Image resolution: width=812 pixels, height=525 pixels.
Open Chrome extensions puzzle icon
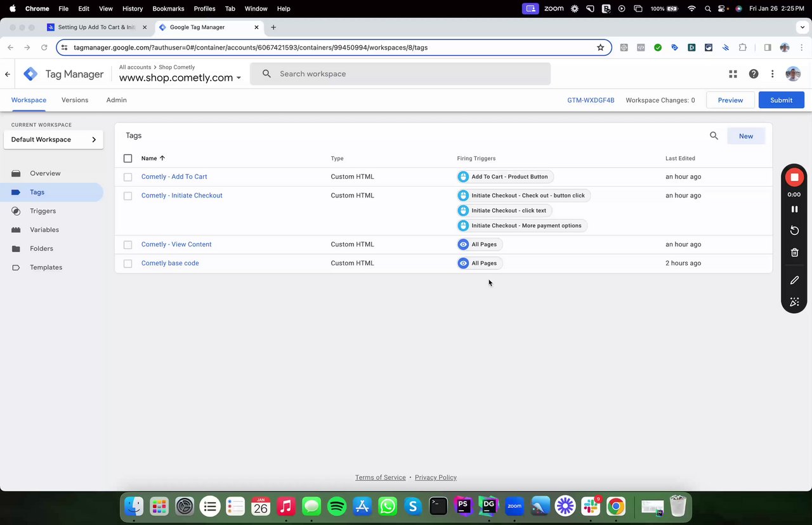click(x=742, y=48)
